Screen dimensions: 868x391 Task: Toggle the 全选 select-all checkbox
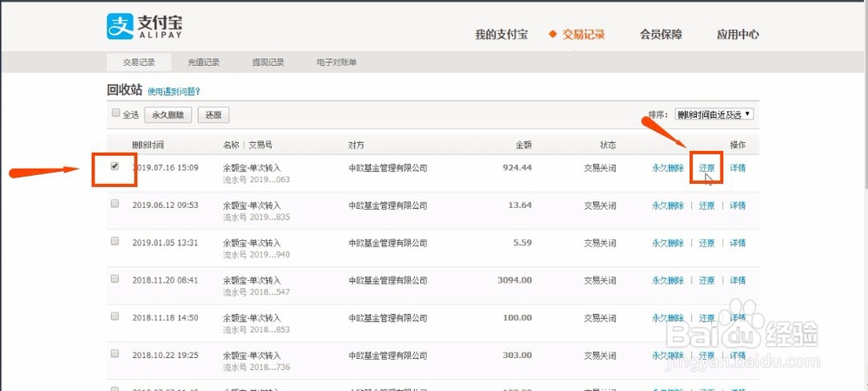coord(115,113)
